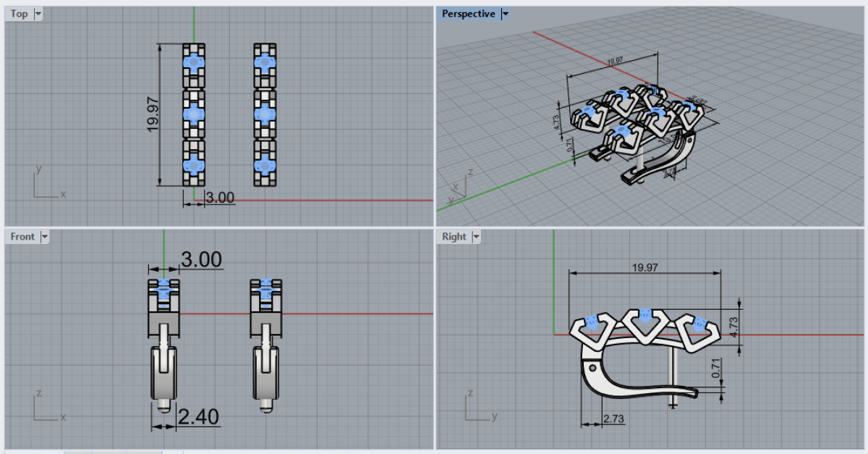The width and height of the screenshot is (868, 454).
Task: Select the 2.40 dimension text in Front view
Action: coord(197,417)
